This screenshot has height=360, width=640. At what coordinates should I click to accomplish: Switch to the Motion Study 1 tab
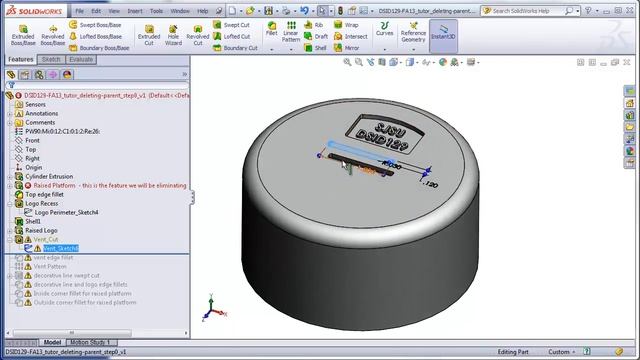pos(91,342)
